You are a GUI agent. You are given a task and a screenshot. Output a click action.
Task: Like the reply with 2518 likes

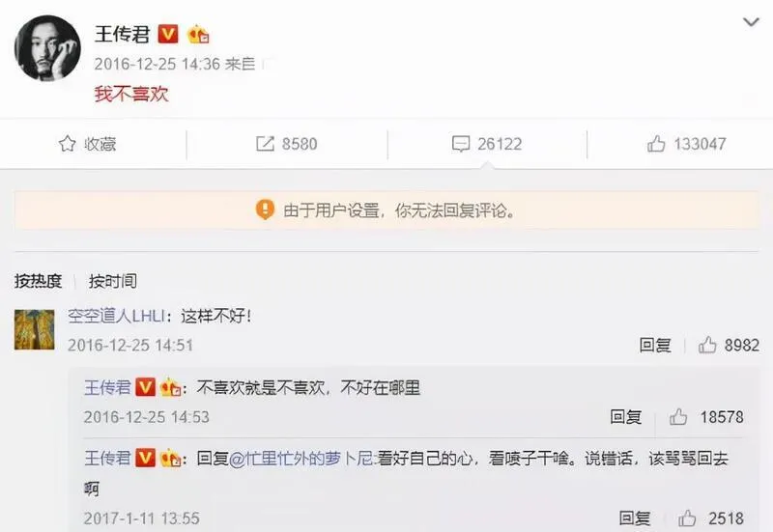[687, 518]
